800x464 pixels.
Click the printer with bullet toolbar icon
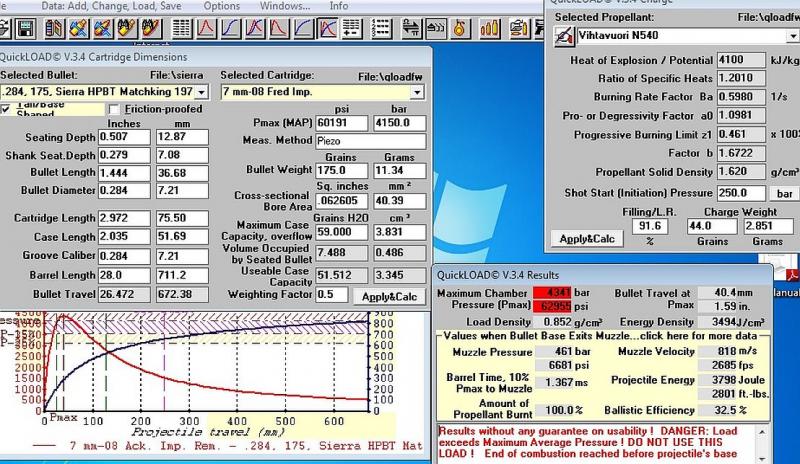point(518,29)
